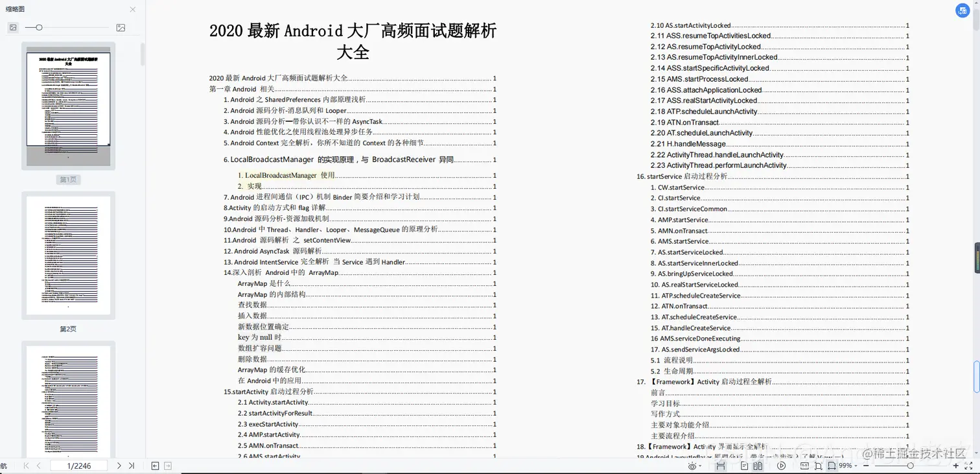Click the fit page icon
The width and height of the screenshot is (980, 474).
point(818,466)
